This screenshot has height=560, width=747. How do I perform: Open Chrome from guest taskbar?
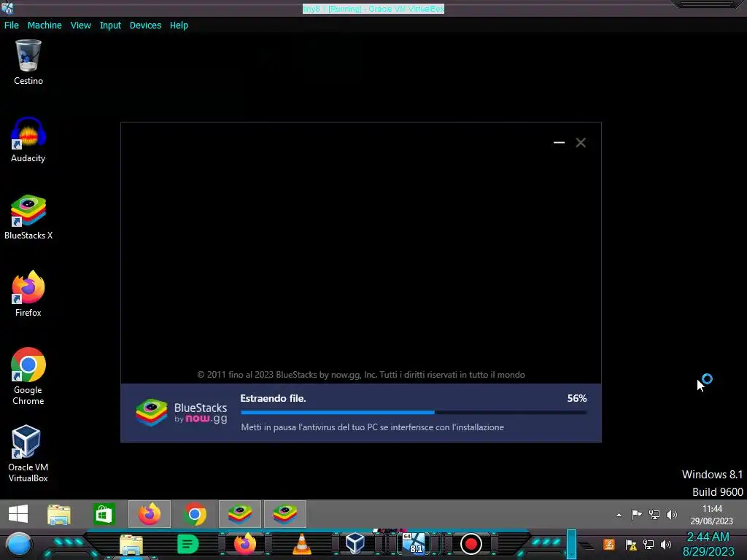tap(194, 514)
